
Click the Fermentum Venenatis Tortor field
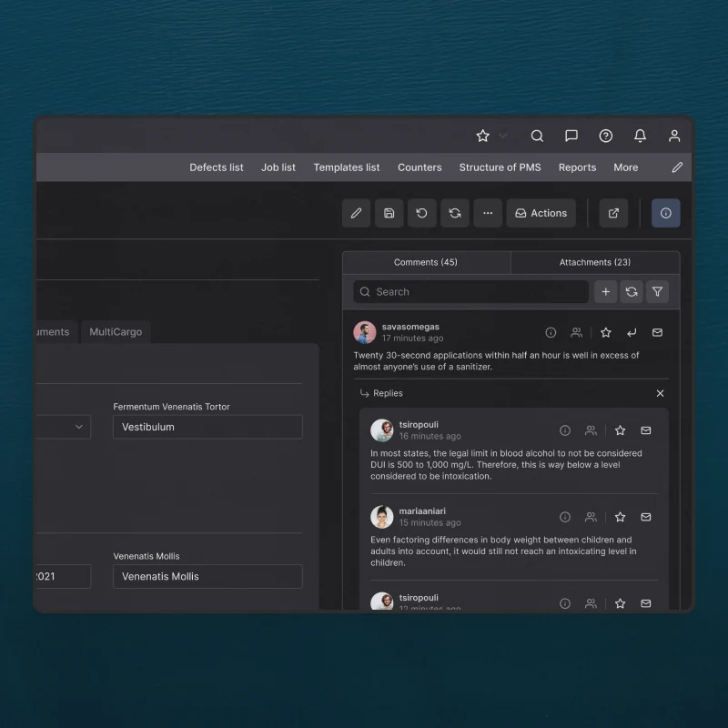207,427
